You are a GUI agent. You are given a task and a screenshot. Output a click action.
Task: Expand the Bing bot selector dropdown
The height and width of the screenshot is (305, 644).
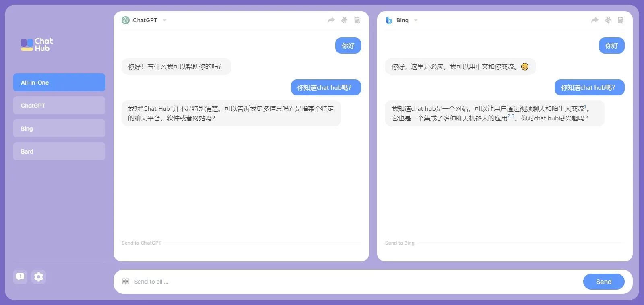click(x=416, y=20)
